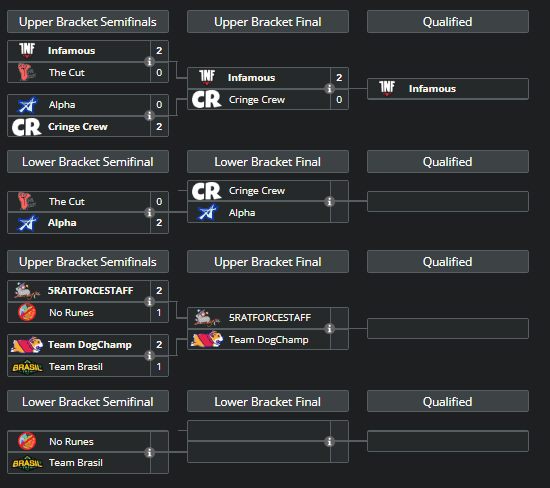The height and width of the screenshot is (488, 550).
Task: Open info icon on empty lower bracket final
Action: click(329, 441)
